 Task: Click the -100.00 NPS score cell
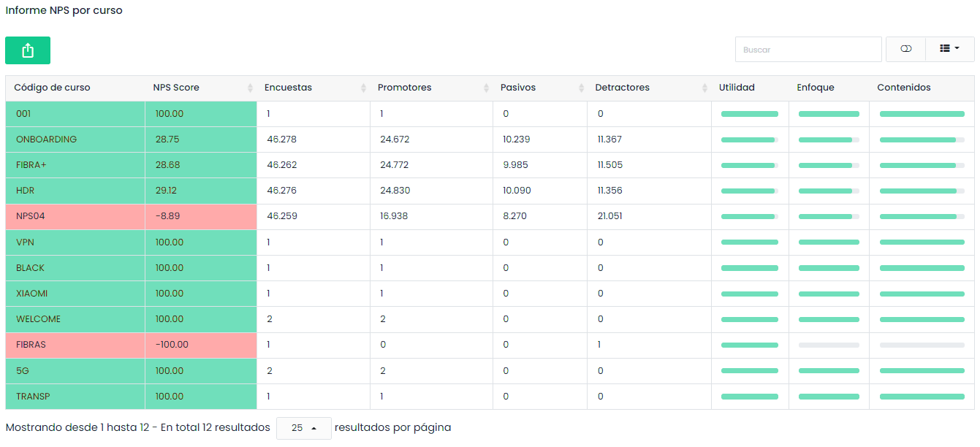point(172,345)
